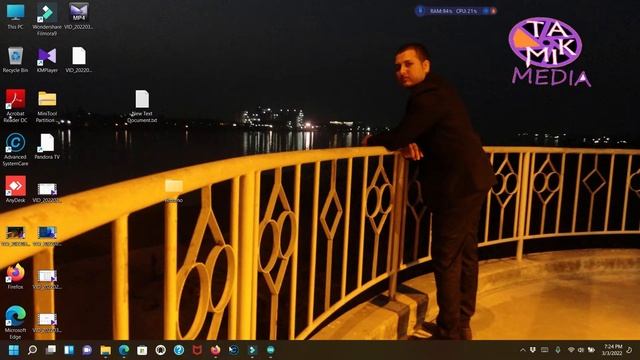Open Get Help question-mark taskbar icon
The height and width of the screenshot is (360, 640).
coord(179,350)
